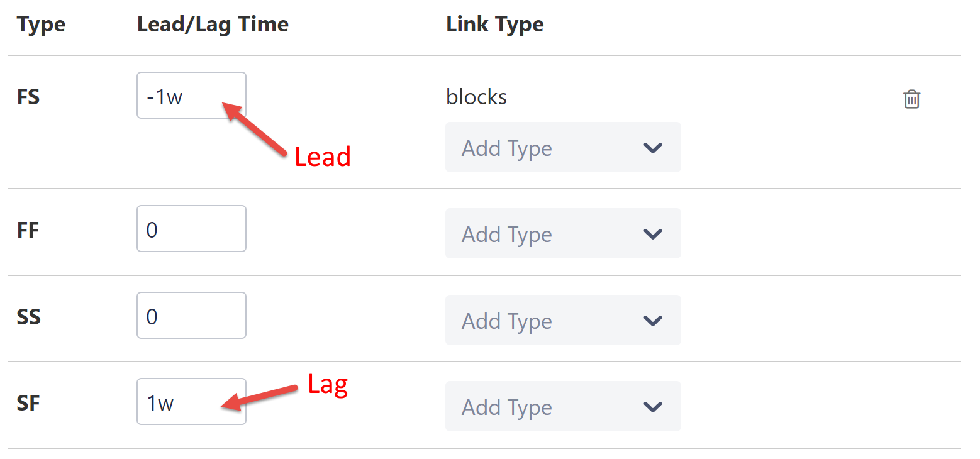Click the FS type label

28,97
